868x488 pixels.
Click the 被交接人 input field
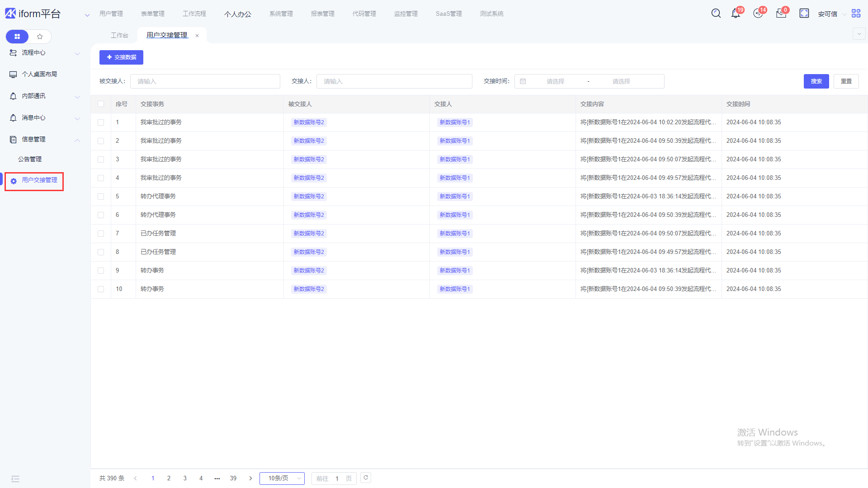pyautogui.click(x=205, y=81)
